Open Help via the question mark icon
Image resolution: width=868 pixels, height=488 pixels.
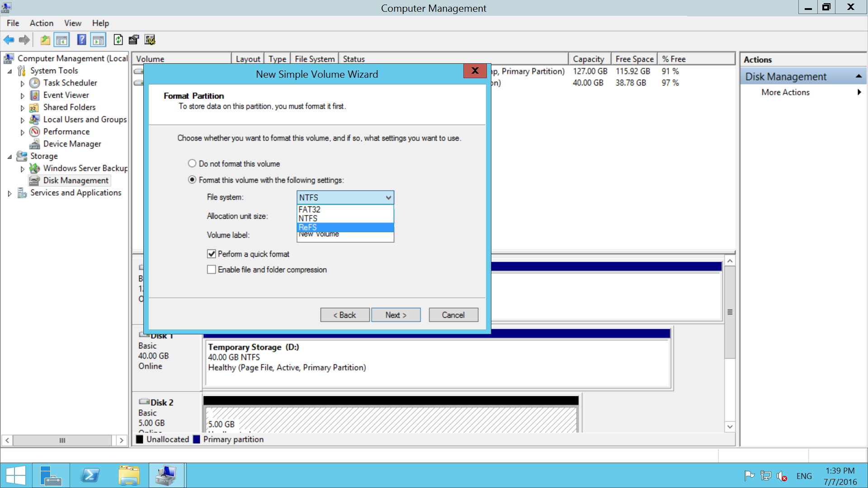[x=81, y=40]
